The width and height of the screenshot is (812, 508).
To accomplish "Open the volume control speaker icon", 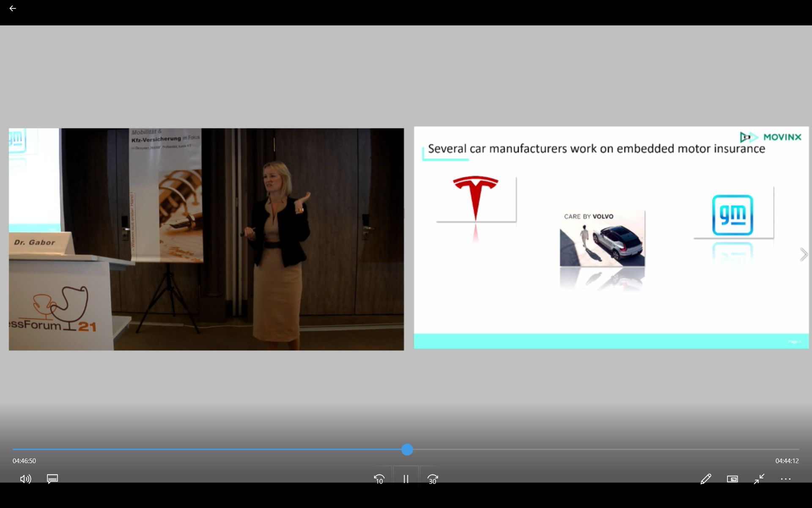I will (25, 479).
